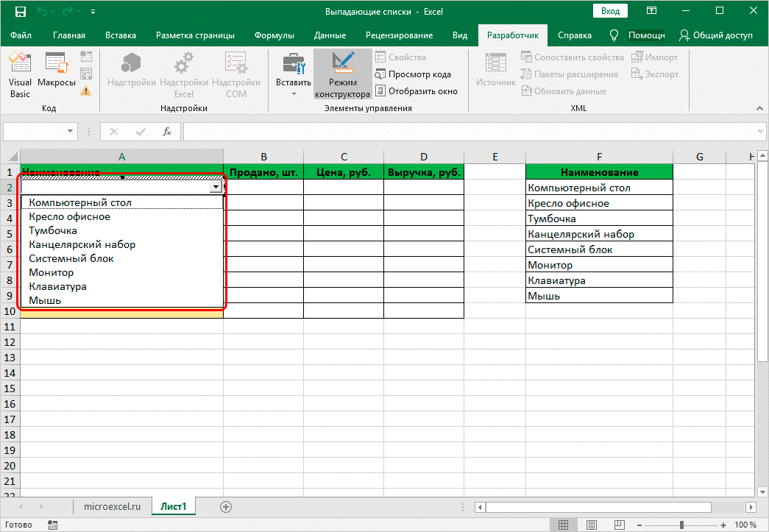This screenshot has height=532, width=769.
Task: Switch to the microexcel.ru sheet tab
Action: pos(112,506)
